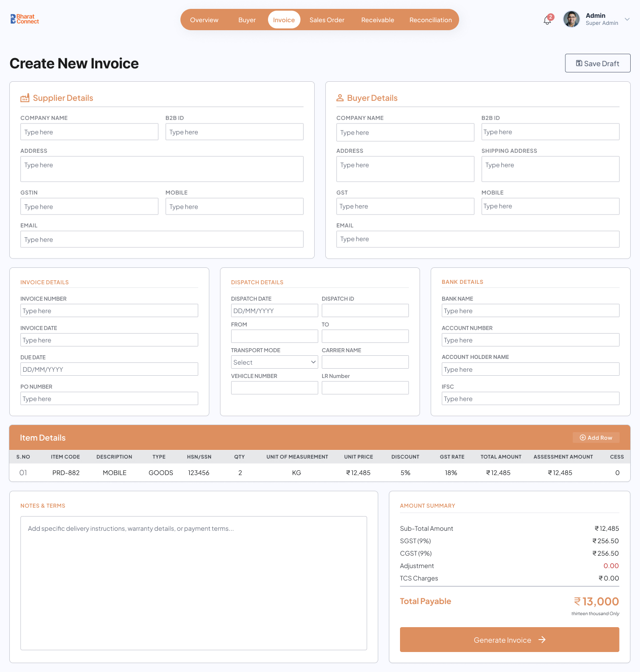Click the supplier Mobile field

point(234,207)
